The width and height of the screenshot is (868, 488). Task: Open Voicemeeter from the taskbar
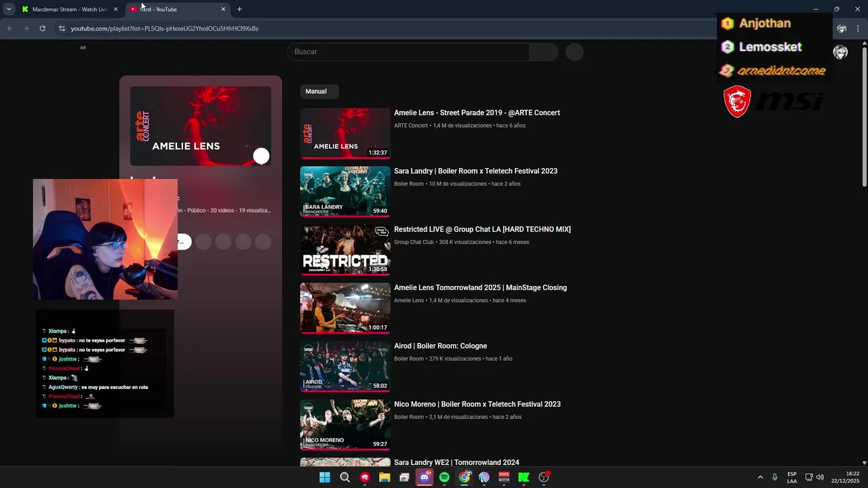[504, 477]
